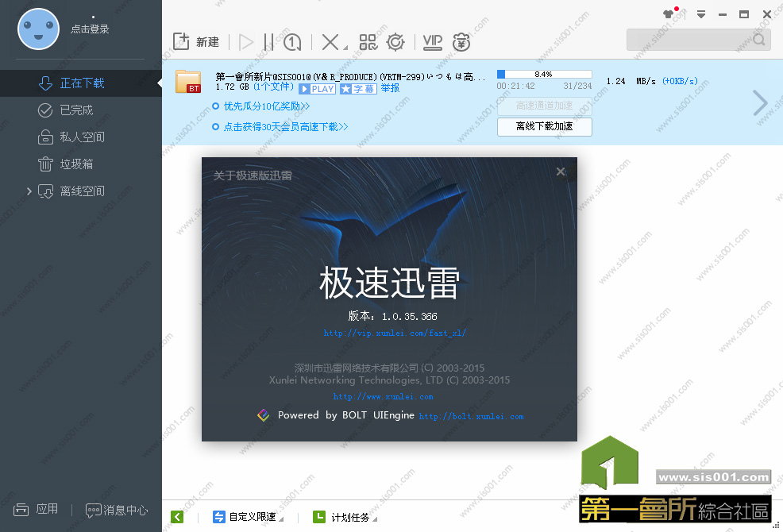The image size is (783, 532).
Task: Click the money bear icon in toolbar
Action: tap(461, 42)
